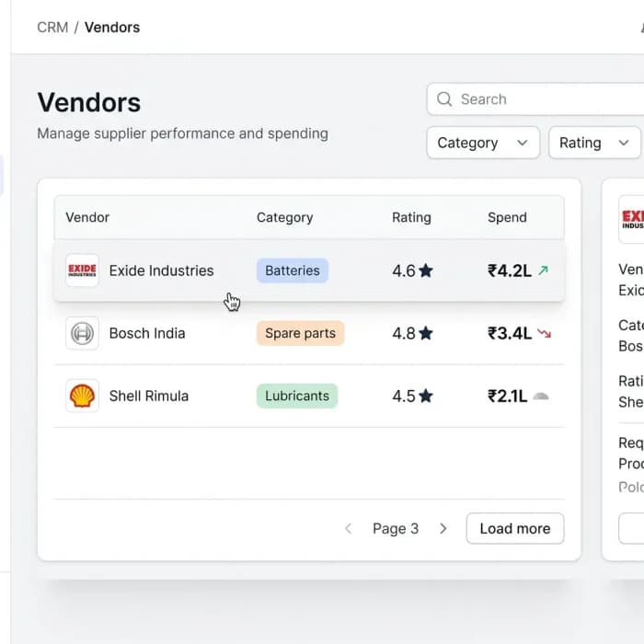Screen dimensions: 644x644
Task: Click the 4.8 rating value
Action: pos(404,333)
